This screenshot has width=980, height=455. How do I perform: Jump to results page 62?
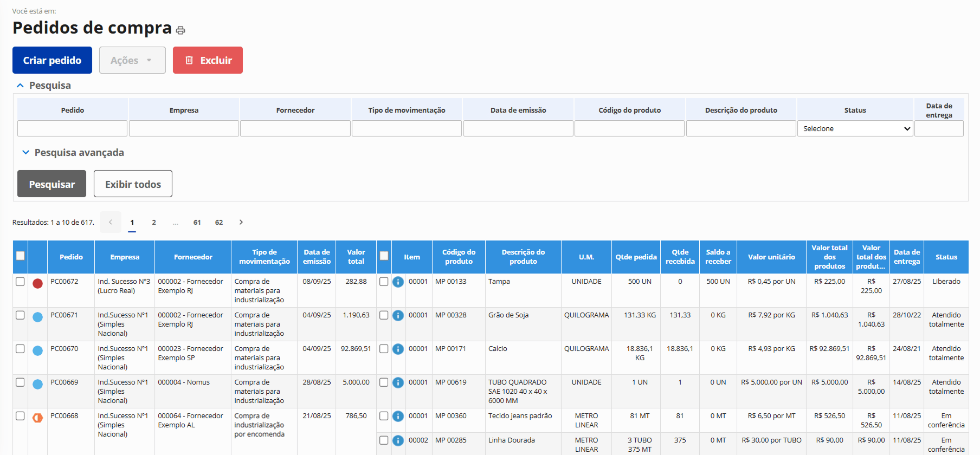pos(219,222)
